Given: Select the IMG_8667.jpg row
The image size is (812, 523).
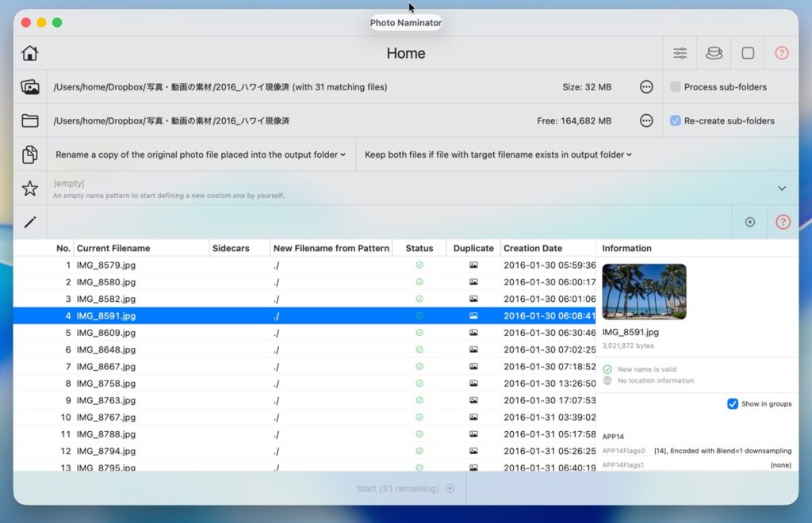Looking at the screenshot, I should click(106, 367).
